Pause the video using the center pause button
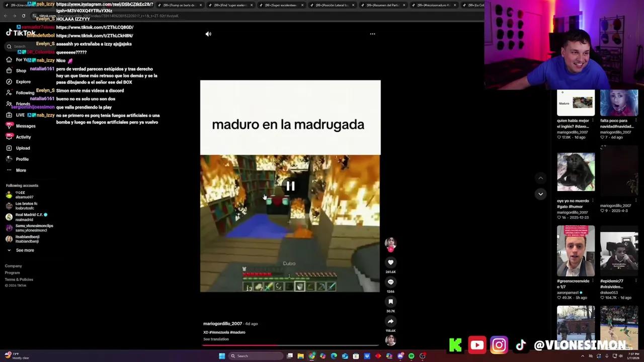The height and width of the screenshot is (362, 644). click(x=290, y=186)
